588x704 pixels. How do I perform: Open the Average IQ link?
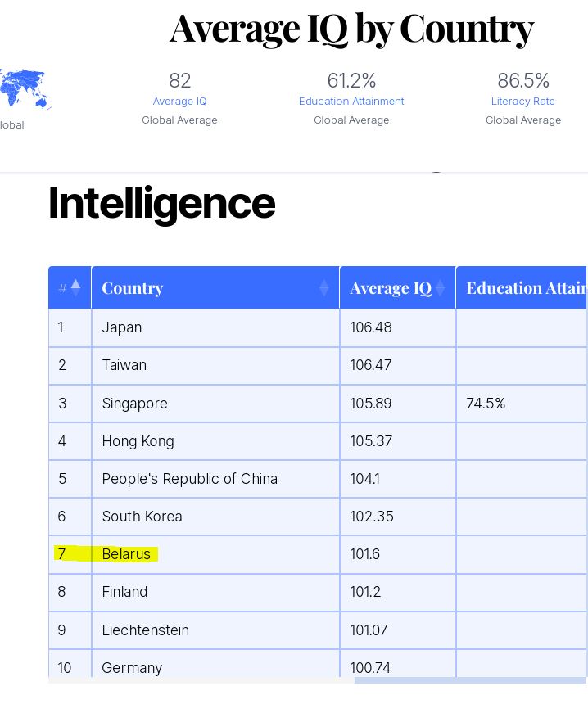pyautogui.click(x=179, y=102)
